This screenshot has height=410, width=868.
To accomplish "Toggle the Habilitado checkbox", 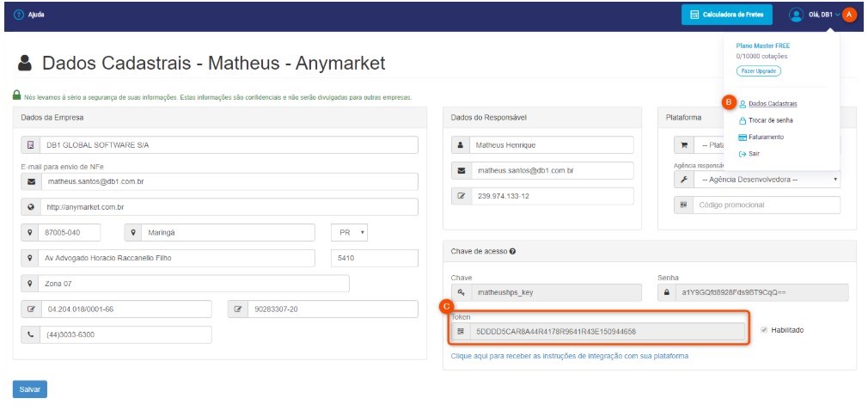I will (x=763, y=330).
